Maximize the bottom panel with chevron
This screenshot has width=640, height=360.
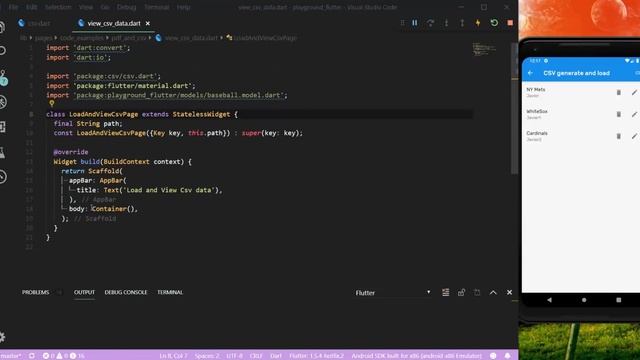(x=493, y=292)
